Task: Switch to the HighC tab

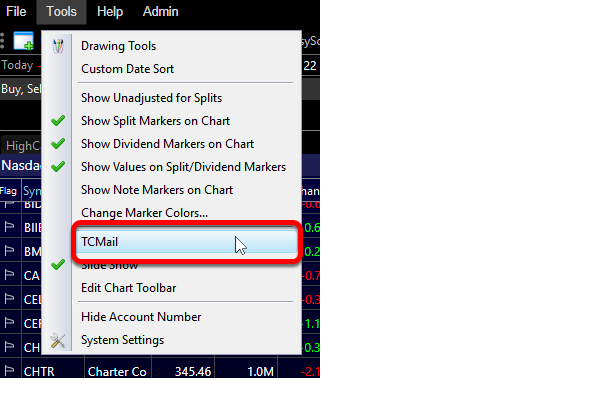Action: 23,146
